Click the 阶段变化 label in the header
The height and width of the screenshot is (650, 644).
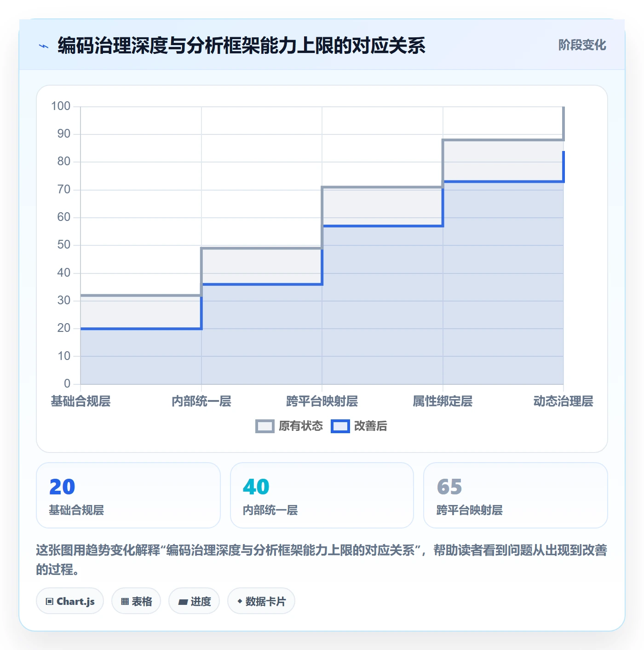tap(582, 45)
